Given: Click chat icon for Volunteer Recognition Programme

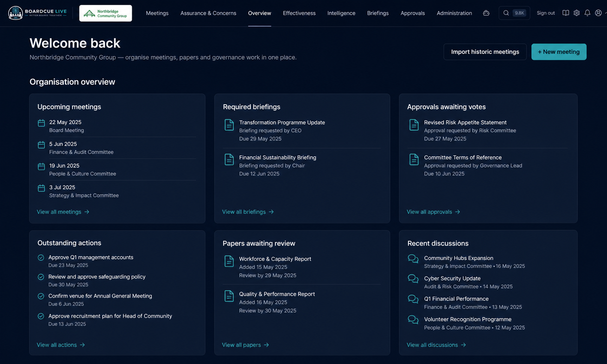Looking at the screenshot, I should [x=413, y=320].
